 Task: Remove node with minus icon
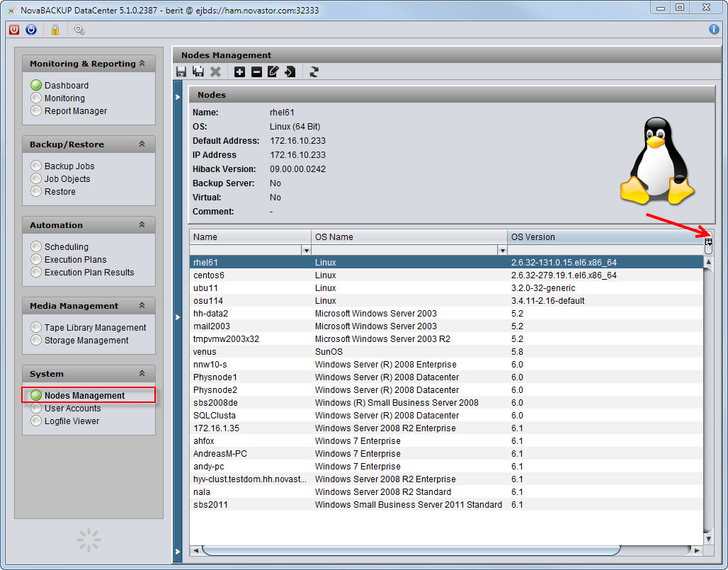tap(257, 72)
